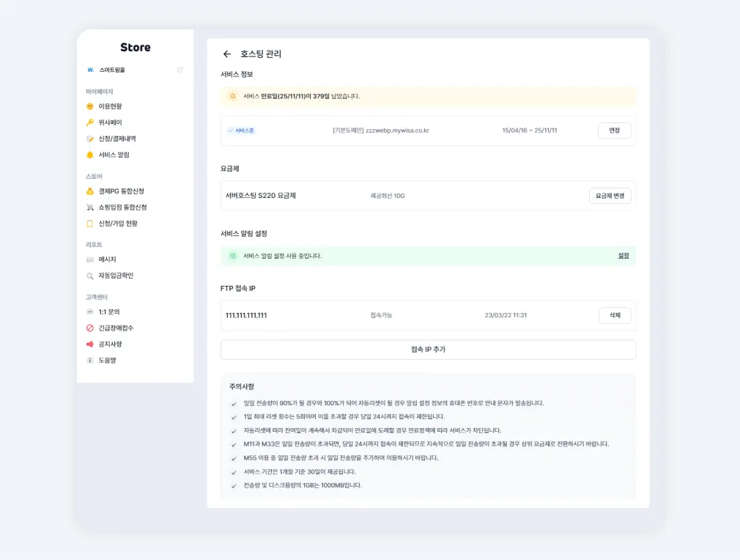
Task: Go back with the arrow beside 호스팅 관리
Action: click(227, 54)
